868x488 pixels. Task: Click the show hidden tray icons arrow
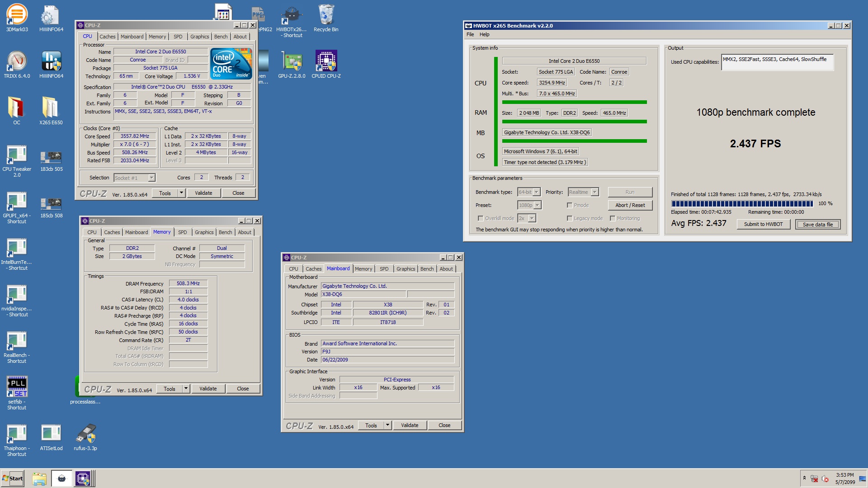pyautogui.click(x=804, y=478)
